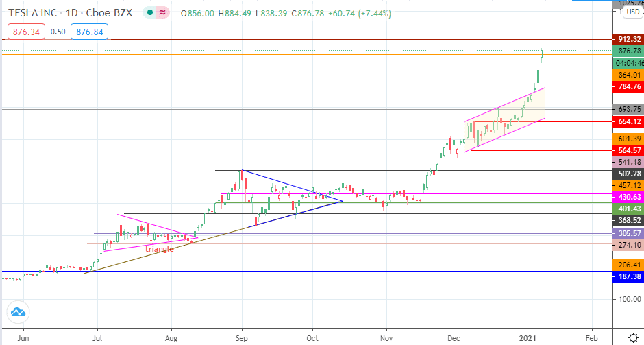Screen dimensions: 644x345
Task: Click the open value O856.00
Action: coord(197,14)
